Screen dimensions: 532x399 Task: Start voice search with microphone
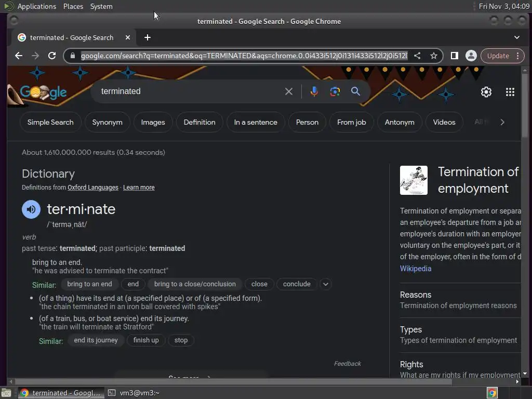coord(314,91)
